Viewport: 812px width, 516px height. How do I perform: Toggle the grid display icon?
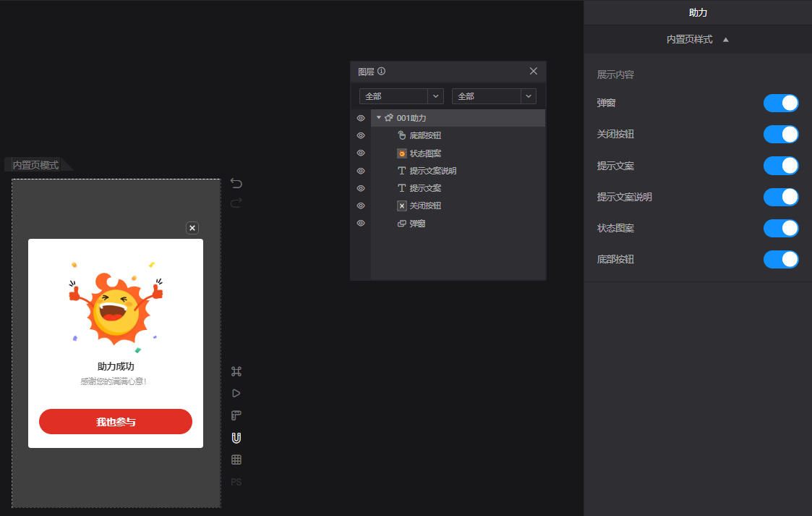point(236,460)
